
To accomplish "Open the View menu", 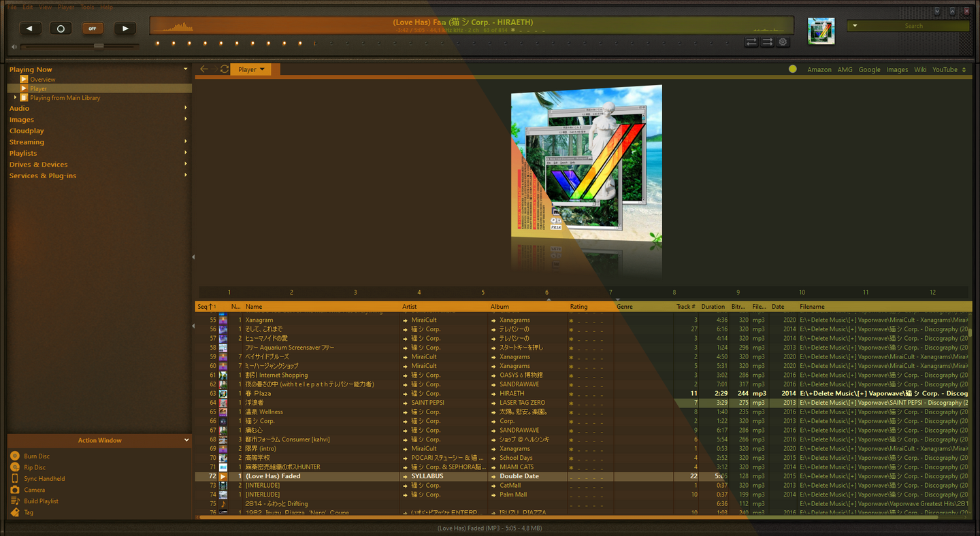I will point(45,7).
